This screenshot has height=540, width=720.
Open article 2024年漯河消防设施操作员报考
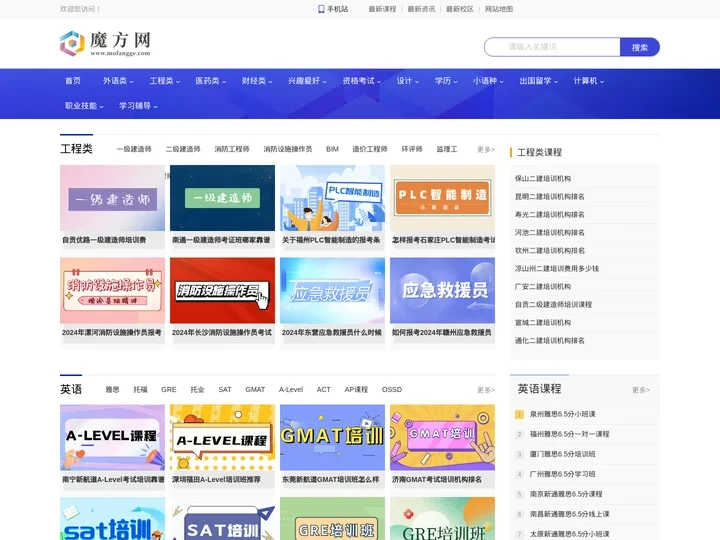[x=112, y=332]
